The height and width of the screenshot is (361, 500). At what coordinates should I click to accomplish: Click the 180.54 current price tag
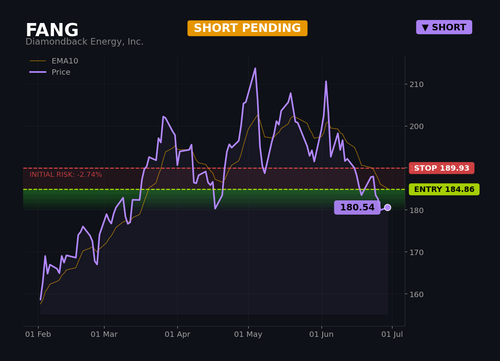[357, 207]
